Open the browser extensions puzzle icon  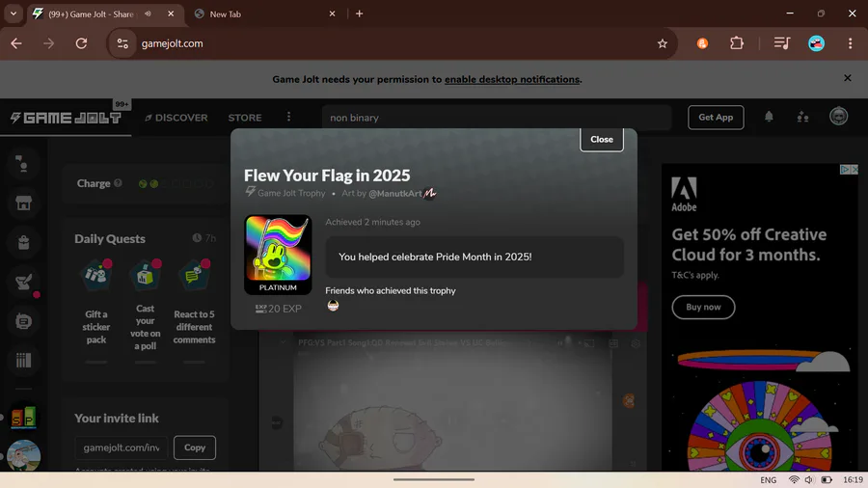pos(736,43)
